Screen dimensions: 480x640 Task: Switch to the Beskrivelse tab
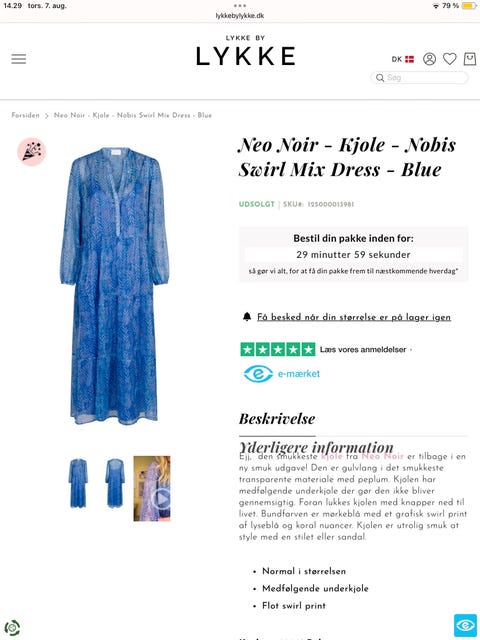[x=277, y=419]
